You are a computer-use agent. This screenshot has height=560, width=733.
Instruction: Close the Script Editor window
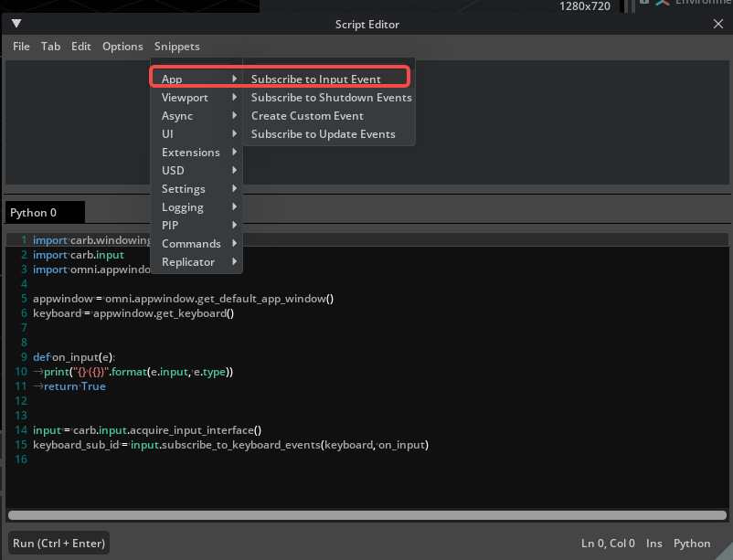(718, 24)
